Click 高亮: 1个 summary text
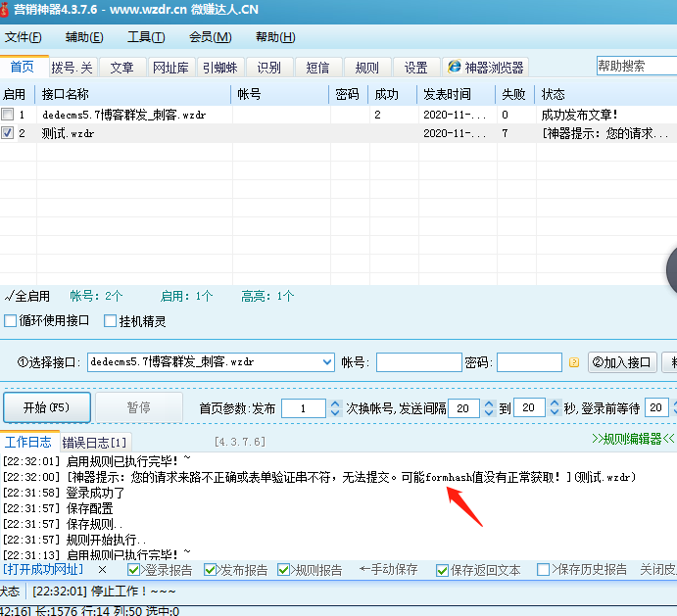The image size is (677, 616). click(x=267, y=296)
